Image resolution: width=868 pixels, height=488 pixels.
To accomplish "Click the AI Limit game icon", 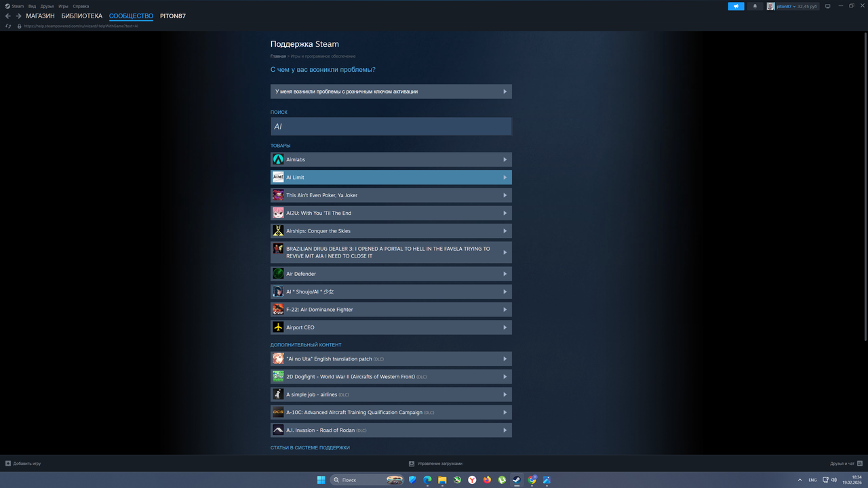I will click(x=278, y=178).
